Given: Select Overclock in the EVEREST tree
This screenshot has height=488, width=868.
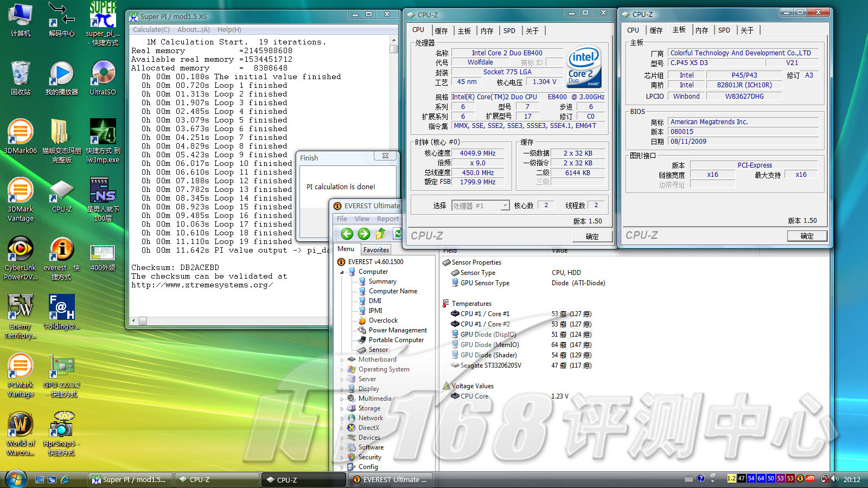Looking at the screenshot, I should click(383, 320).
